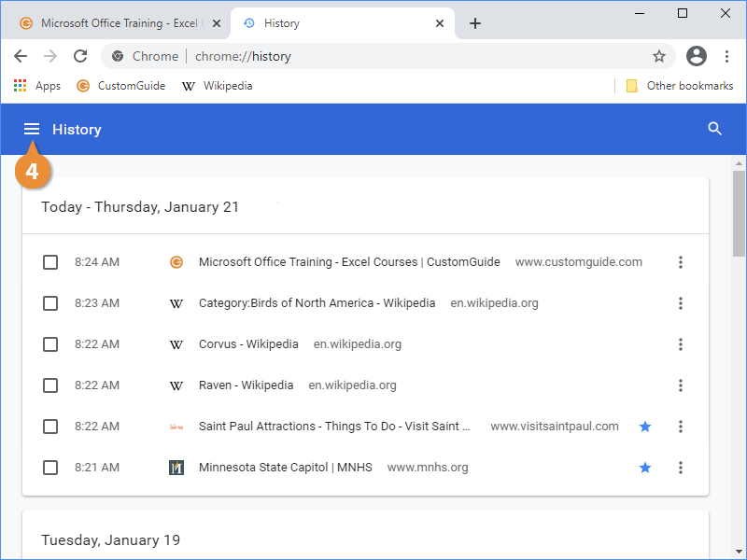The height and width of the screenshot is (560, 747).
Task: Open more actions for Microsoft Office Training entry
Action: 681,262
